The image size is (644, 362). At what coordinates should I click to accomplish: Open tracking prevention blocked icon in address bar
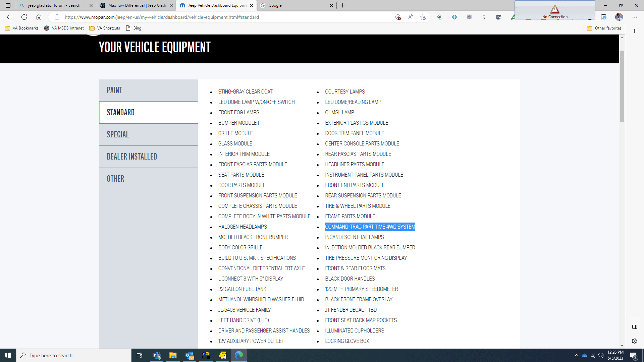(x=398, y=17)
